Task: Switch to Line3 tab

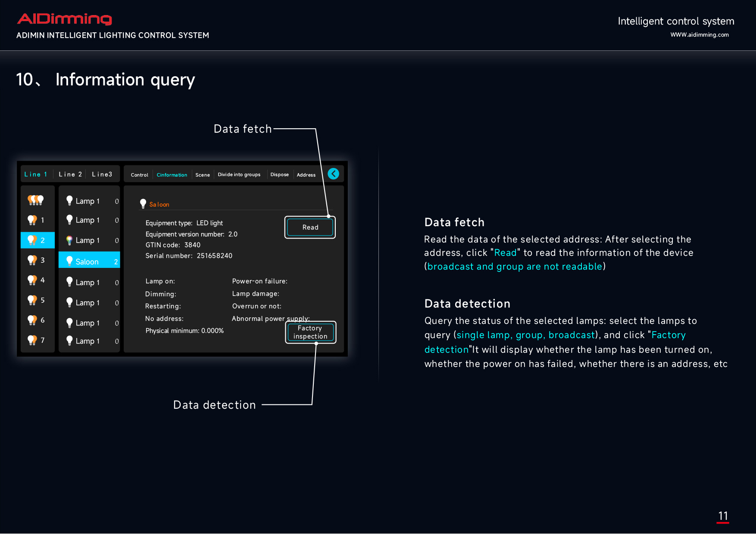Action: (102, 174)
